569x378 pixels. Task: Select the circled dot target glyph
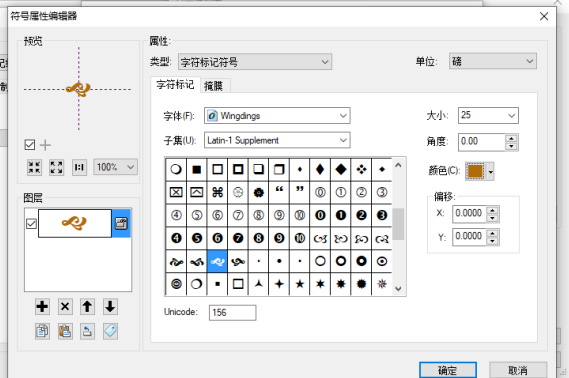tap(382, 261)
